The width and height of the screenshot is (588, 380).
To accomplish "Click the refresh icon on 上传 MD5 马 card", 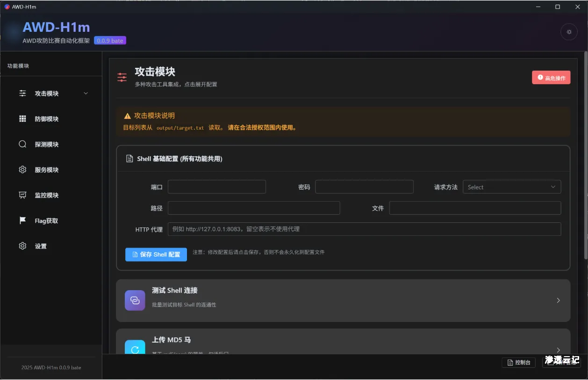I will click(x=135, y=349).
